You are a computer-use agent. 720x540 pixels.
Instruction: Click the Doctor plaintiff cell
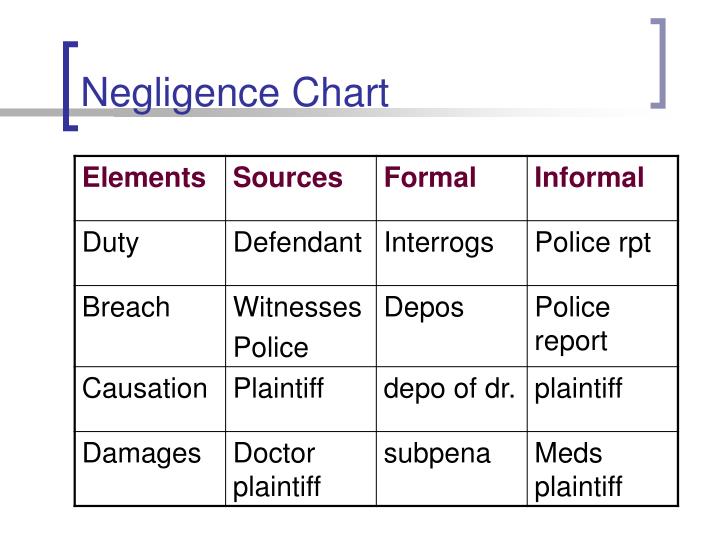[277, 469]
